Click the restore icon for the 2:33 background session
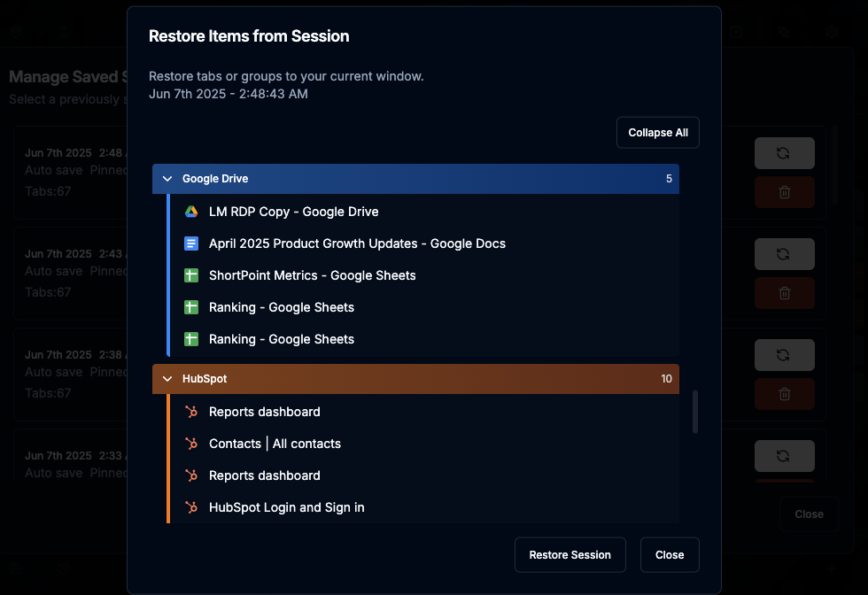 tap(784, 456)
